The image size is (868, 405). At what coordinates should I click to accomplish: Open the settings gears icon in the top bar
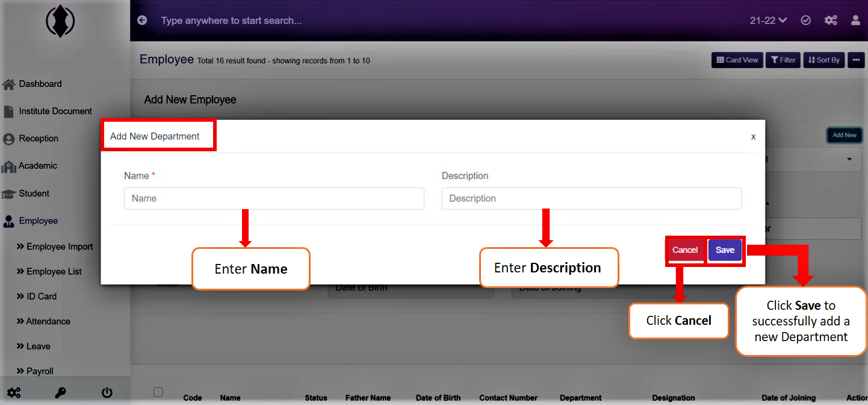tap(831, 20)
